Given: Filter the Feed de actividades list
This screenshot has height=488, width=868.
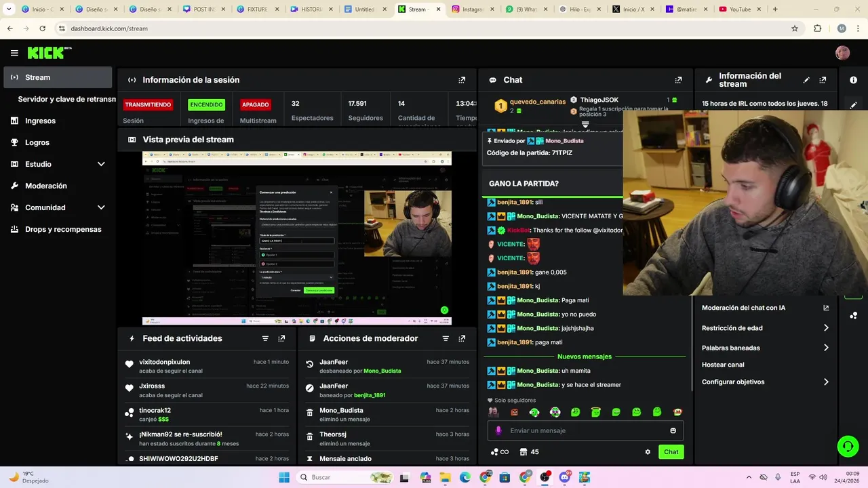Looking at the screenshot, I should pos(265,338).
